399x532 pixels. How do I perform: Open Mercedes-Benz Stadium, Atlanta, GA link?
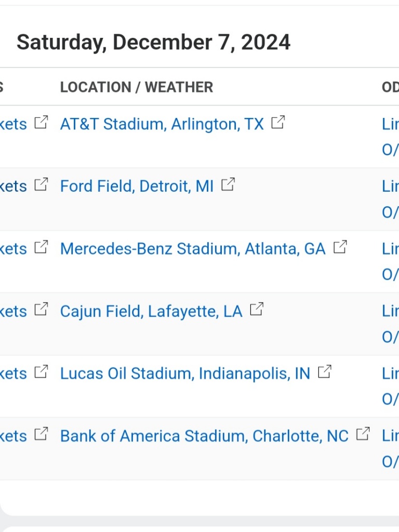pos(192,249)
